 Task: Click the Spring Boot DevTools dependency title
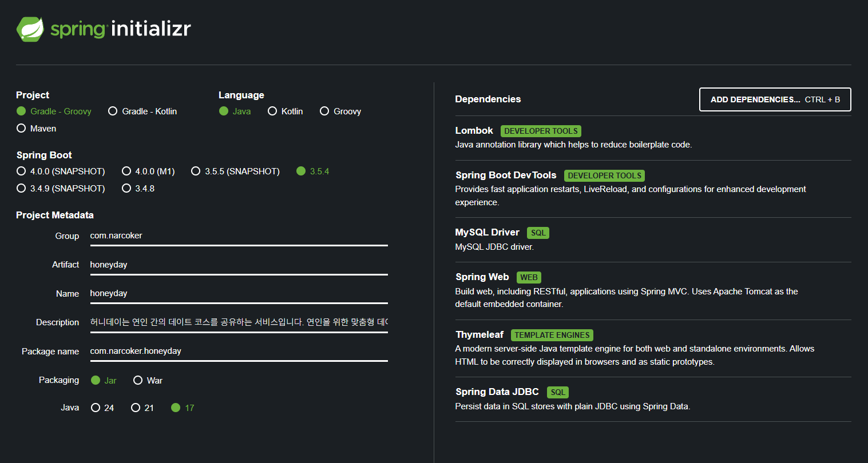coord(506,175)
